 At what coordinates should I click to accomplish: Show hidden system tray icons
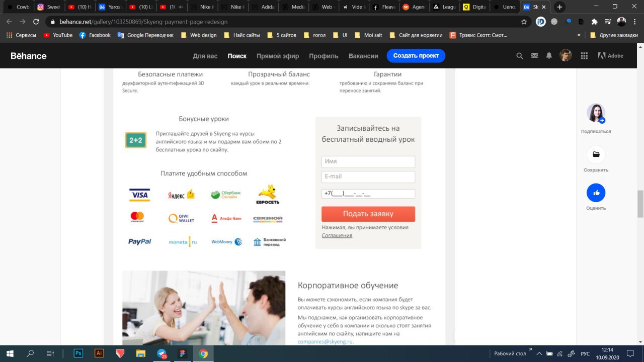coord(539,353)
